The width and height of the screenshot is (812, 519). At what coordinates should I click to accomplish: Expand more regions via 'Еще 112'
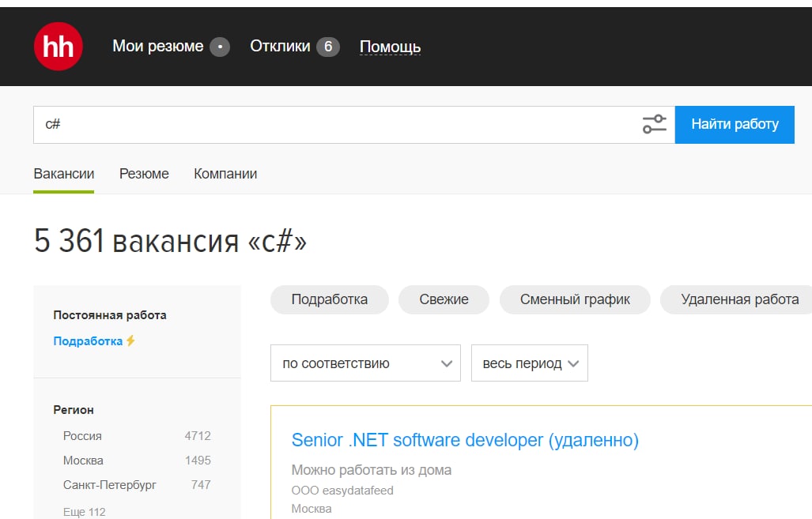(x=84, y=512)
